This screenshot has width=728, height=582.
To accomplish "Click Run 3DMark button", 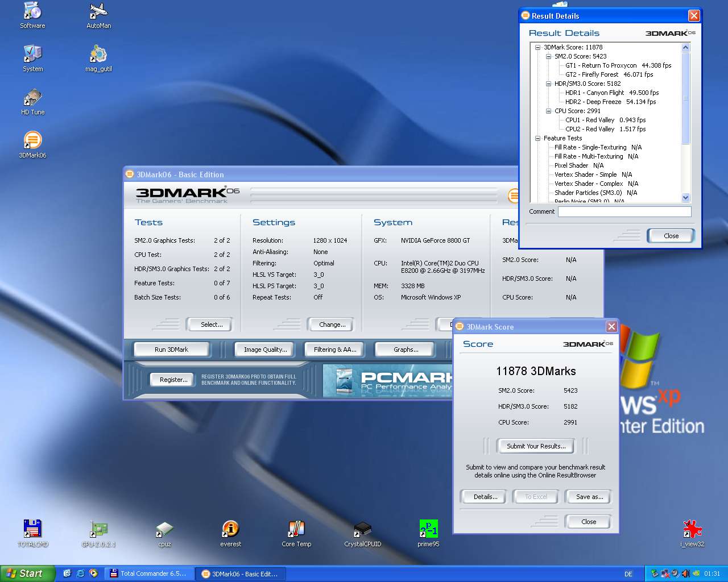I will [171, 350].
